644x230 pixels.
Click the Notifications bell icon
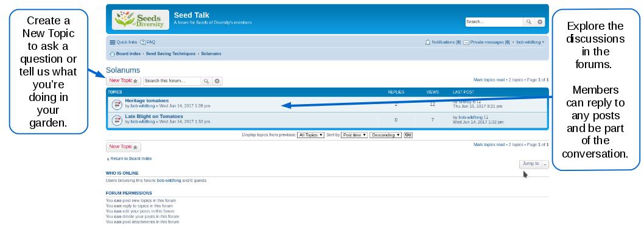427,43
